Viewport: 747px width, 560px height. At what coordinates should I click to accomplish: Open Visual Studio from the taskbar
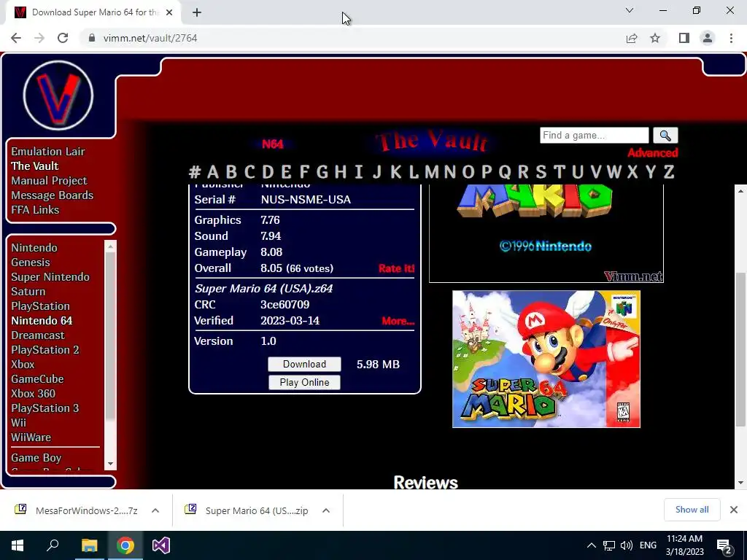pyautogui.click(x=161, y=545)
